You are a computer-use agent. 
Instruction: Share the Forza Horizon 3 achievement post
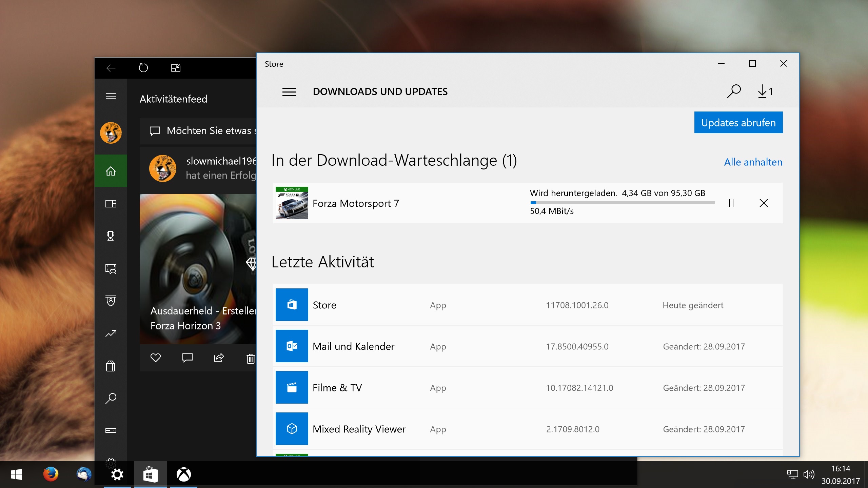click(x=219, y=358)
